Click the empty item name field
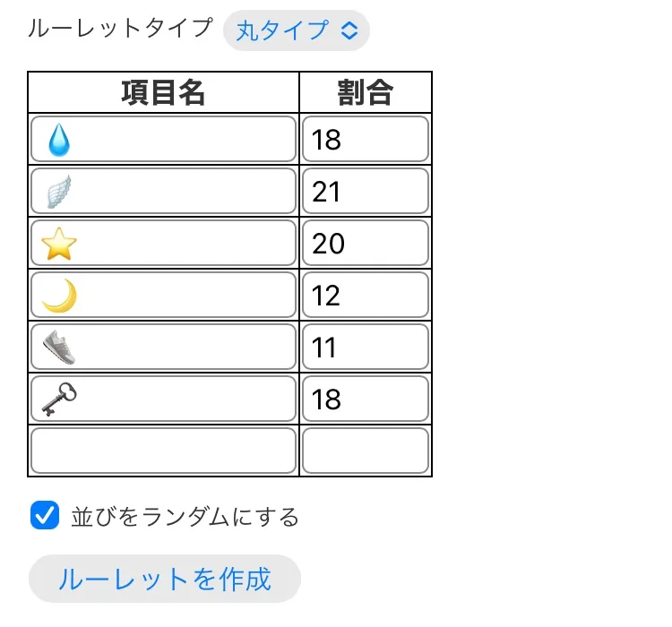 coord(163,451)
